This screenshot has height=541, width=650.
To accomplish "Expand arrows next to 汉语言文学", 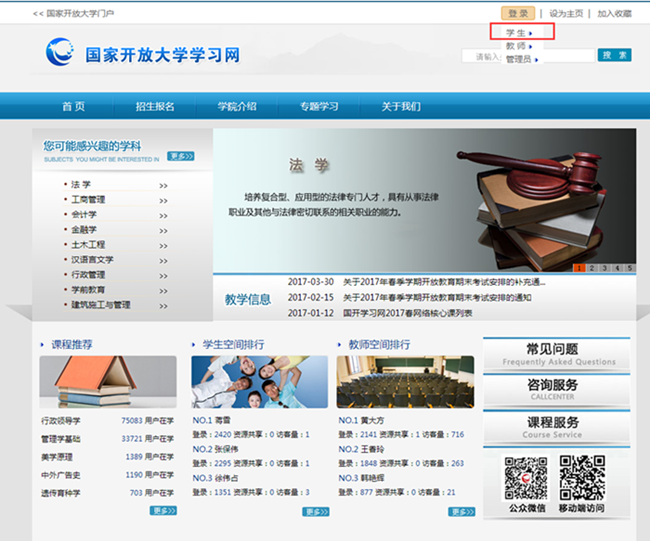I will coord(163,261).
